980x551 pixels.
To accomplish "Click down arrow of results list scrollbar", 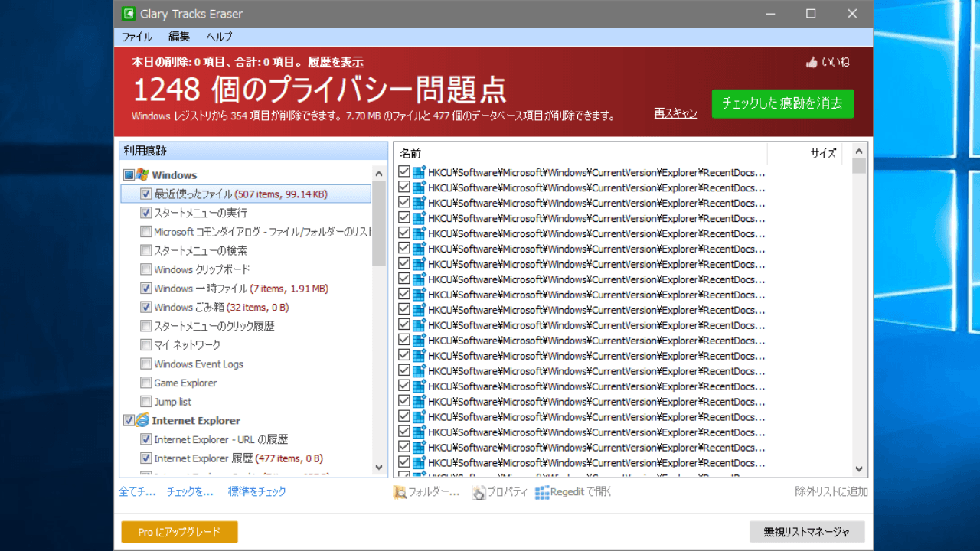I will click(x=859, y=469).
